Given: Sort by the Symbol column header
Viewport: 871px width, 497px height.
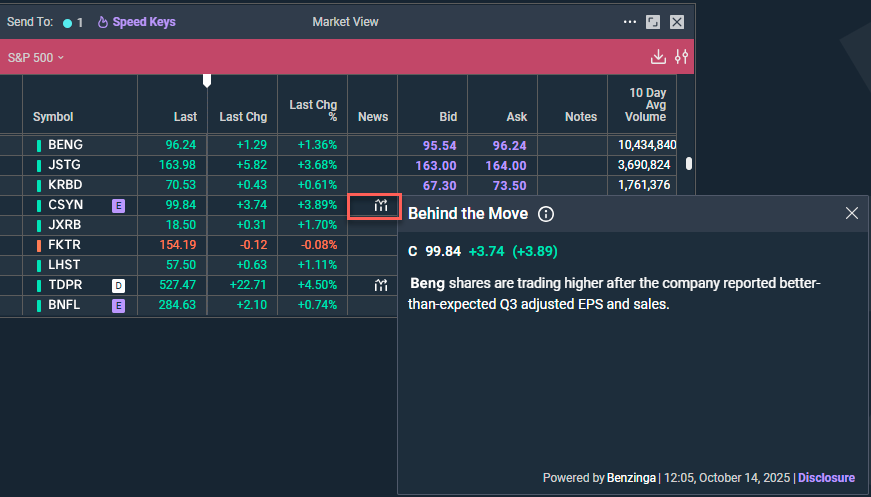Looking at the screenshot, I should [53, 117].
